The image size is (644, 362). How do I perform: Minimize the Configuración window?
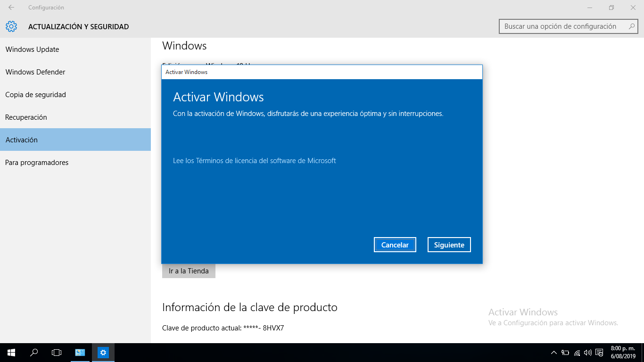(x=590, y=8)
